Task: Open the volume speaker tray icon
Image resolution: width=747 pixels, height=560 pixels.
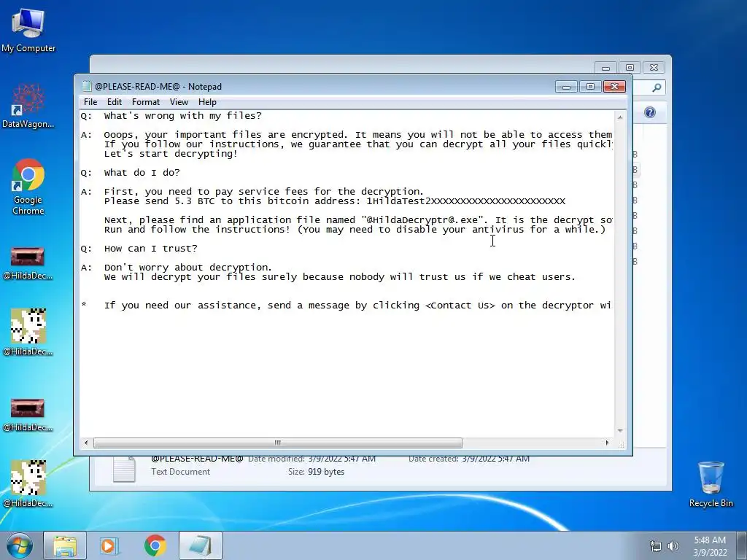Action: (673, 547)
